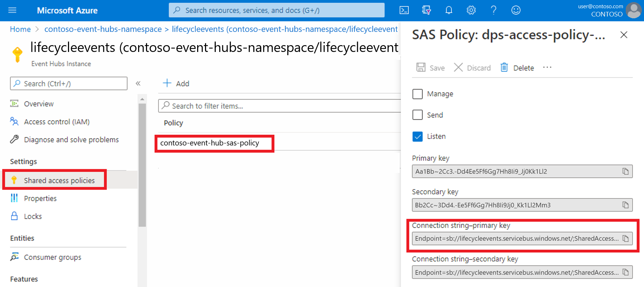Copy the Primary key value
Viewport: 644px width, 287px height.
625,171
